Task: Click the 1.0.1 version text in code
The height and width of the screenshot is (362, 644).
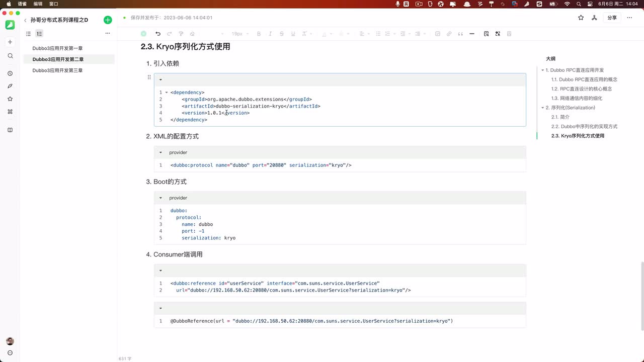Action: (214, 113)
